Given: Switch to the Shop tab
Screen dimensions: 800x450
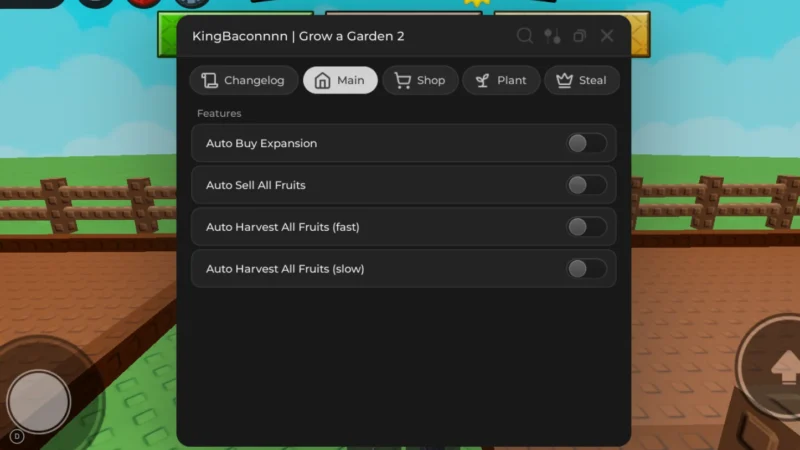Looking at the screenshot, I should pyautogui.click(x=420, y=80).
